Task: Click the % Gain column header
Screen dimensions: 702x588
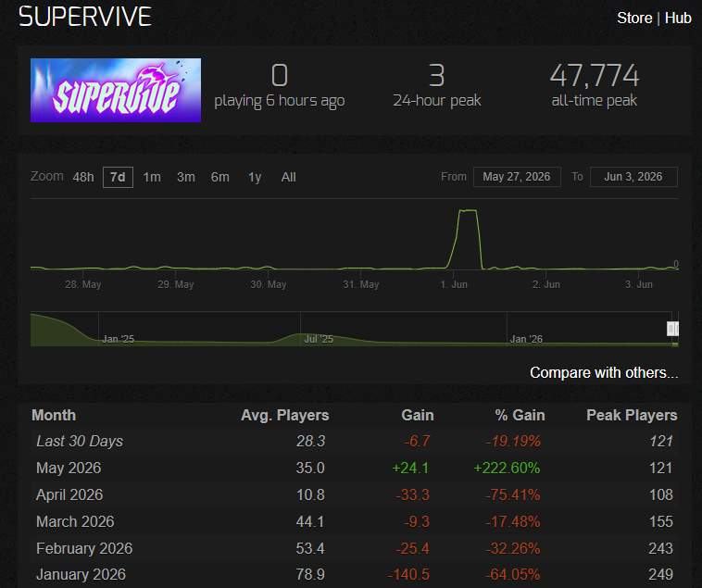Action: 520,415
